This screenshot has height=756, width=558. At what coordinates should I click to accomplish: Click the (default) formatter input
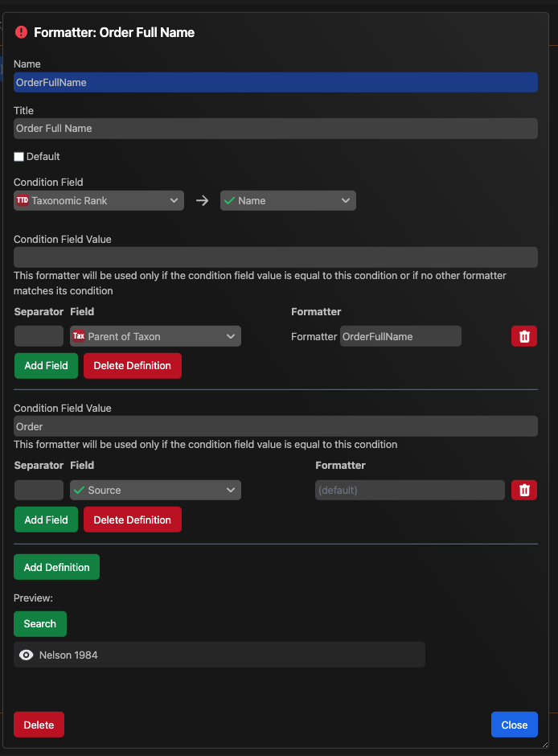410,490
